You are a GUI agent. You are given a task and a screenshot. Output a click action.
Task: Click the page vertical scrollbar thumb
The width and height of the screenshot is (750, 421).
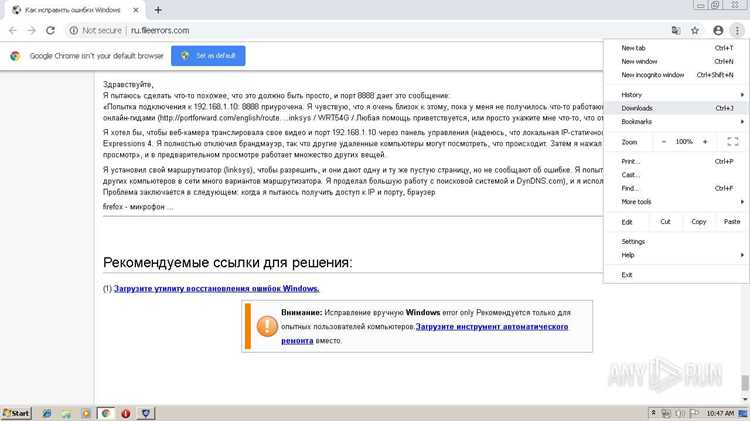[x=745, y=383]
